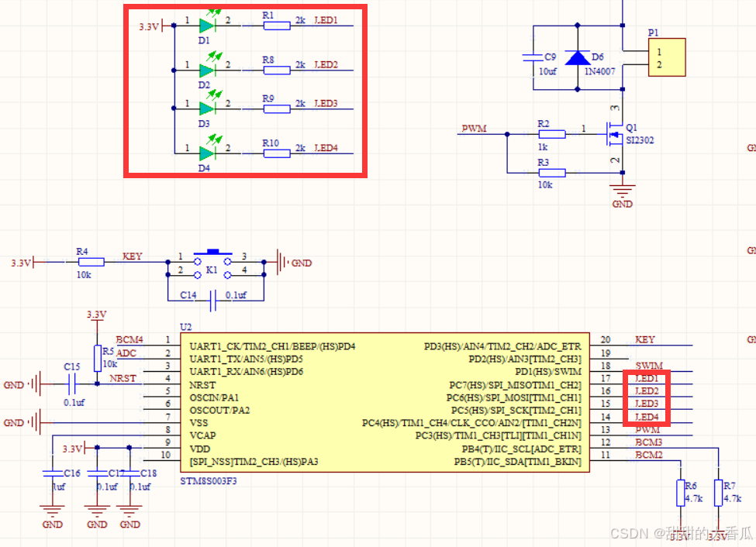Click the LED3 net label at pin 15
Screen dimensions: 756x547
(647, 404)
